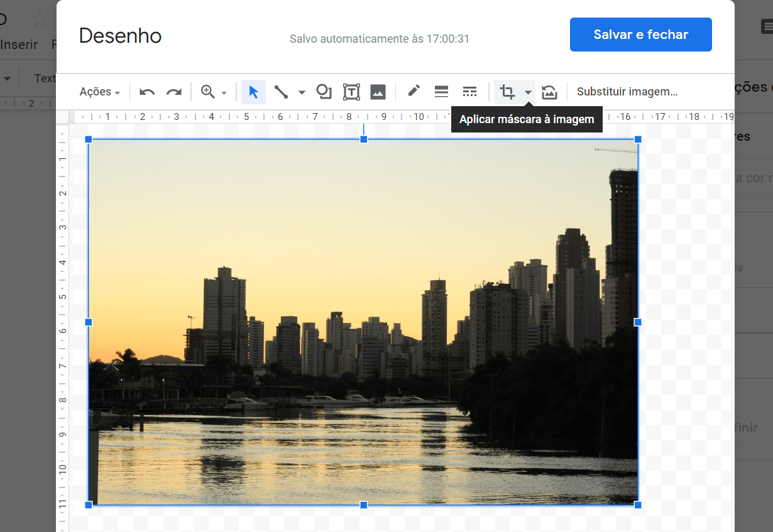The image size is (773, 532).
Task: Click the bottom-right resize handle of the image
Action: [638, 505]
